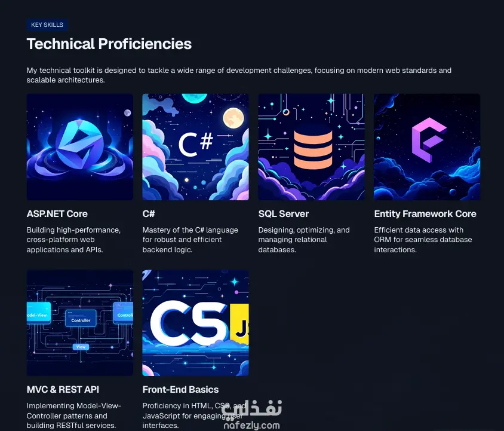Open the Entity Framework Core logo image
The width and height of the screenshot is (504, 431).
427,147
